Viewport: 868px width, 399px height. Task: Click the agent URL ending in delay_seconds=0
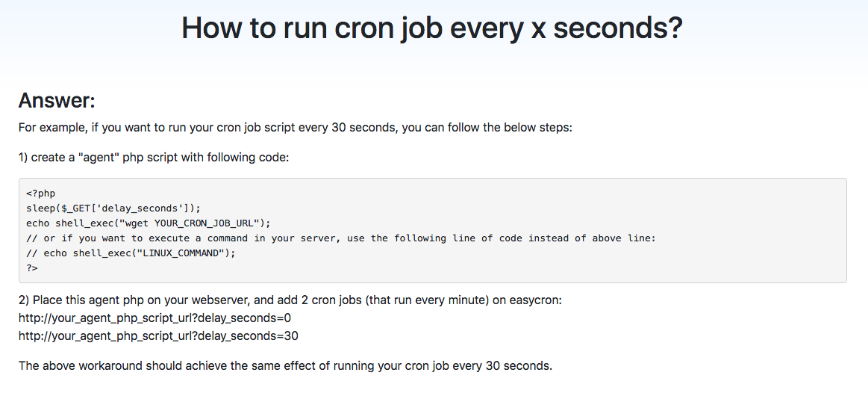[x=155, y=318]
